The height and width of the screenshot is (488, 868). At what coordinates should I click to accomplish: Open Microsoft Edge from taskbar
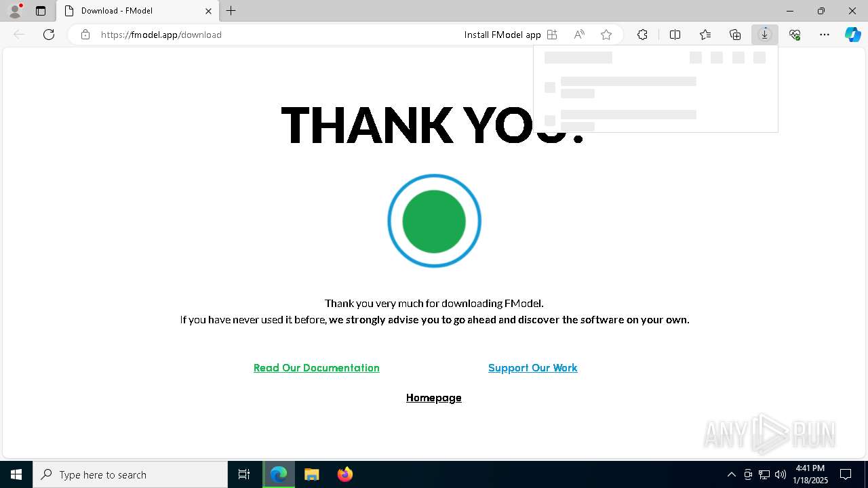tap(279, 474)
